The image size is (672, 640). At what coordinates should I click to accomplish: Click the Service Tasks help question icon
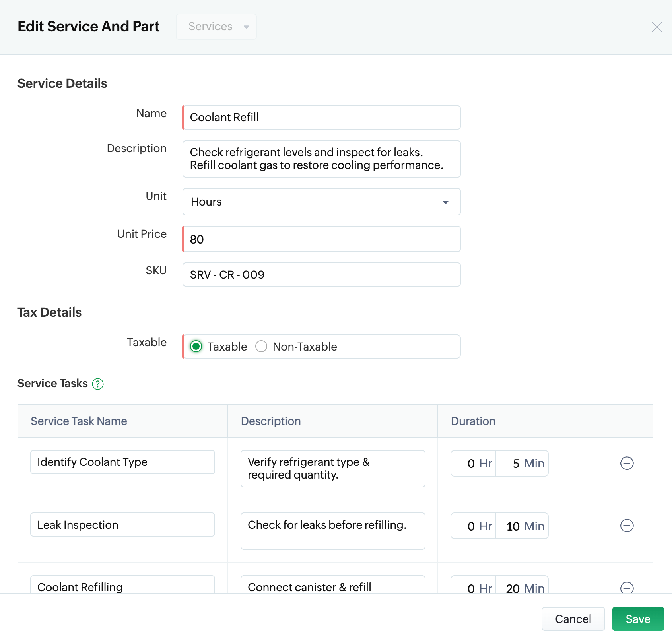(98, 384)
